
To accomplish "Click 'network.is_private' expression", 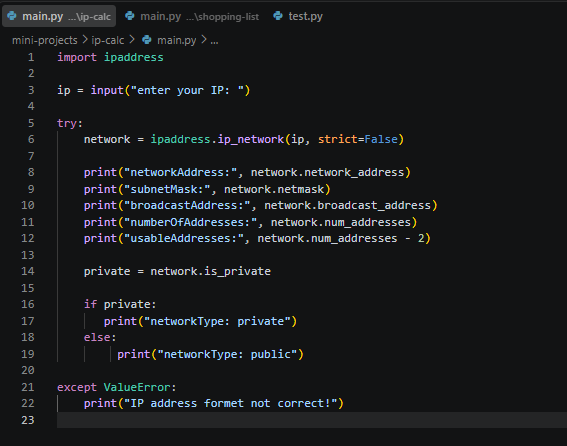I will tap(210, 271).
